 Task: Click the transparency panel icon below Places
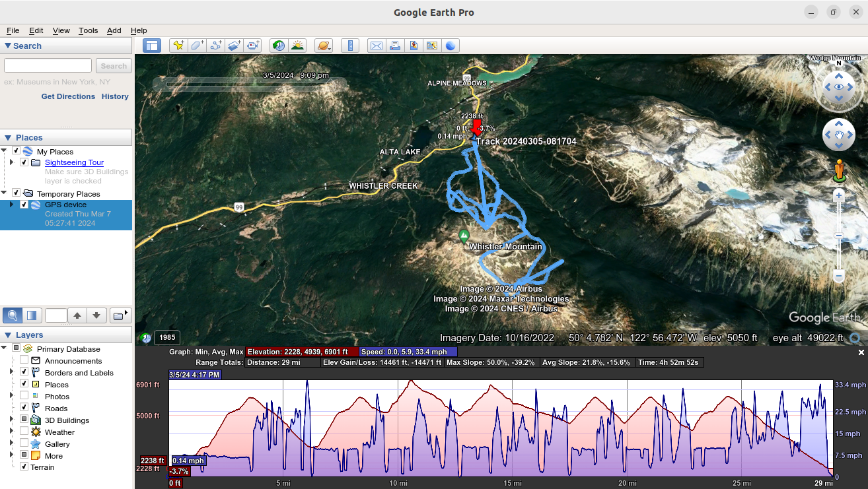tap(32, 315)
